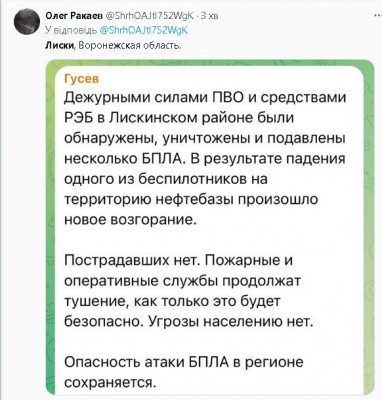Screen dimensions: 382x400
Task: Click the orange Гусев channel name
Action: pyautogui.click(x=81, y=79)
